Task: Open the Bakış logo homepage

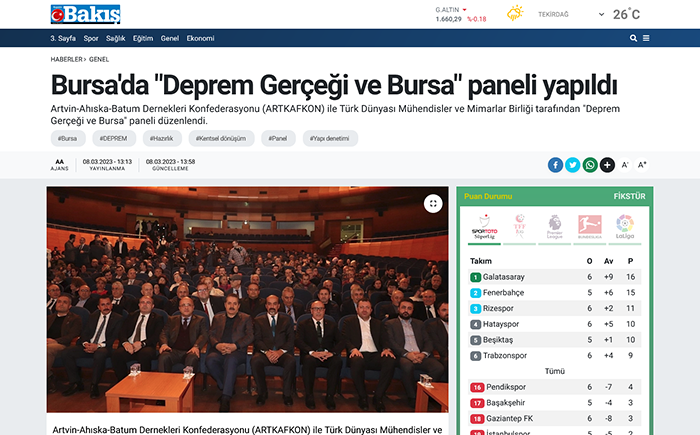Action: 85,14
